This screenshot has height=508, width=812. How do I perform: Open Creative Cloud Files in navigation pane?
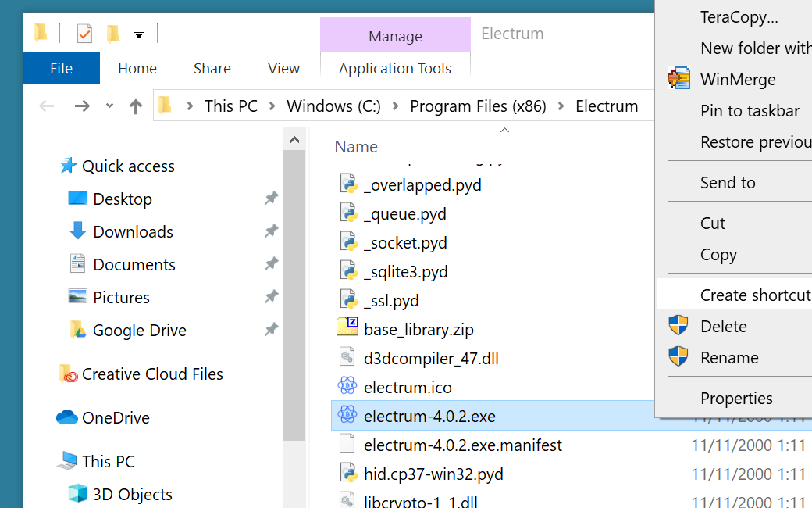point(152,374)
